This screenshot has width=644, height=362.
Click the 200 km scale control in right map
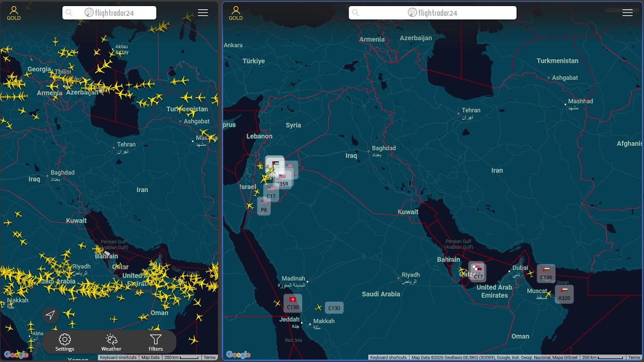[x=603, y=357]
